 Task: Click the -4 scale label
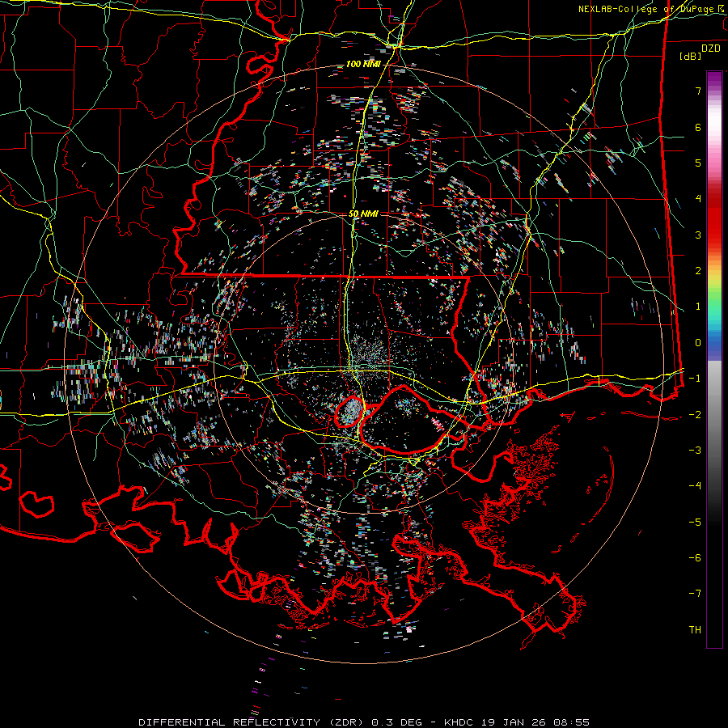tap(695, 485)
